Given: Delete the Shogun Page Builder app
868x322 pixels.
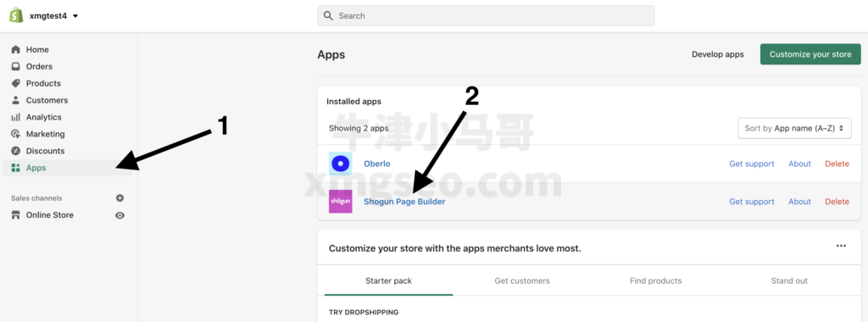Looking at the screenshot, I should click(x=837, y=202).
